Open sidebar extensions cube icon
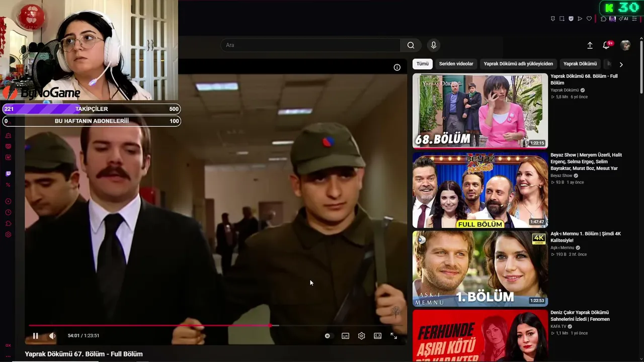The height and width of the screenshot is (362, 644). (8, 223)
